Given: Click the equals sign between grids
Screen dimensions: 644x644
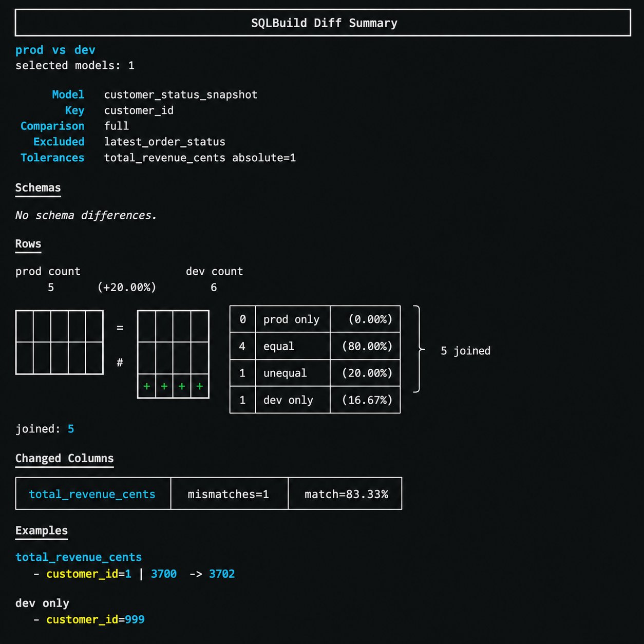Looking at the screenshot, I should click(x=120, y=328).
